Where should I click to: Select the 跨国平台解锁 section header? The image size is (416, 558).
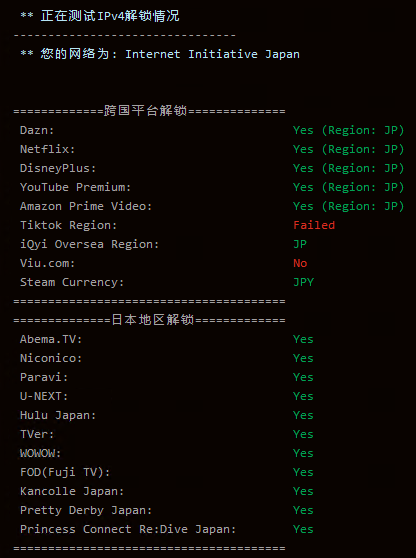[x=145, y=111]
